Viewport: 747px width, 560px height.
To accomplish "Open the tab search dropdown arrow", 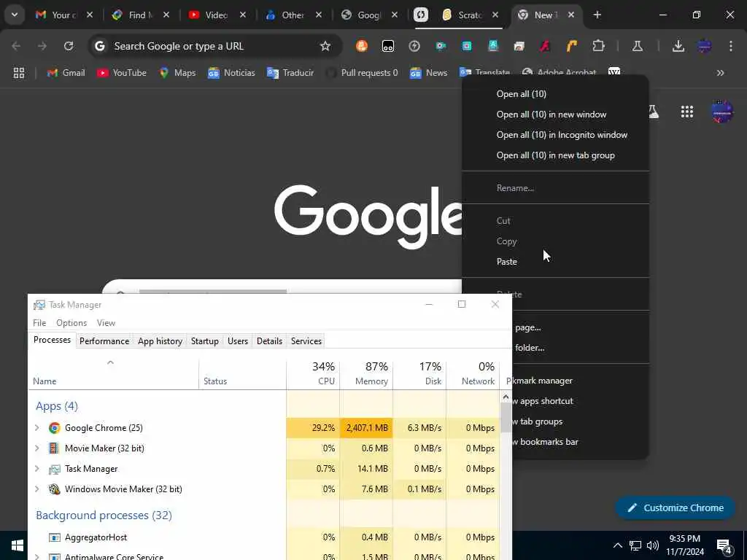I will click(15, 15).
